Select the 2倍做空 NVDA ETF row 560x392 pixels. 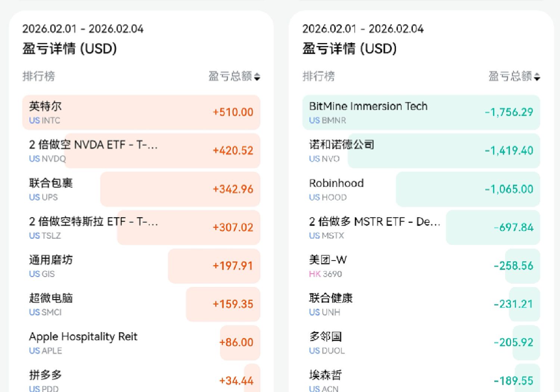(x=141, y=151)
